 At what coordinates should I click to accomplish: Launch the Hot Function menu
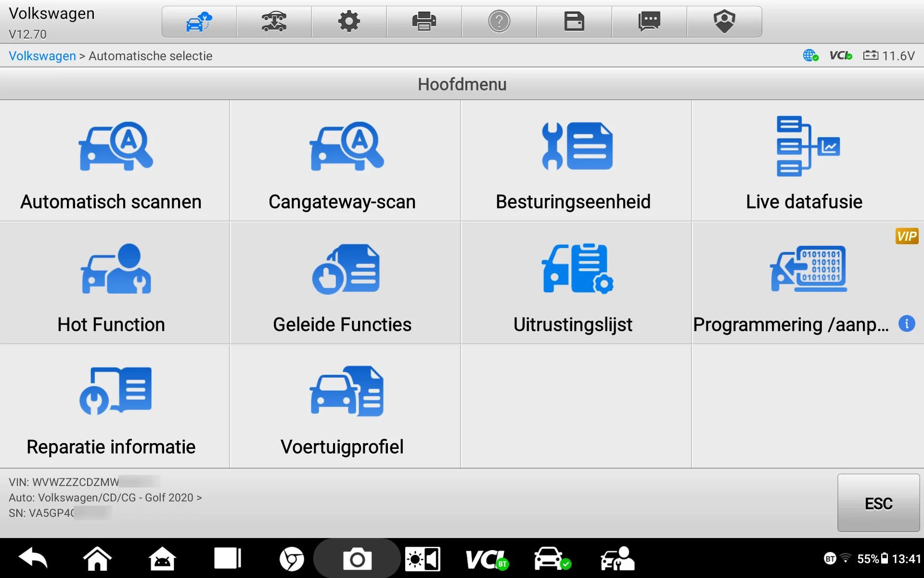pyautogui.click(x=115, y=283)
